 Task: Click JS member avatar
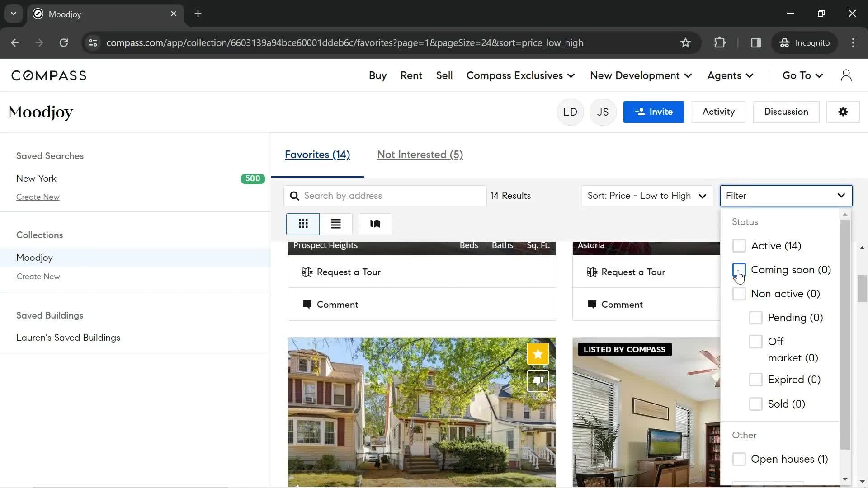[603, 112]
